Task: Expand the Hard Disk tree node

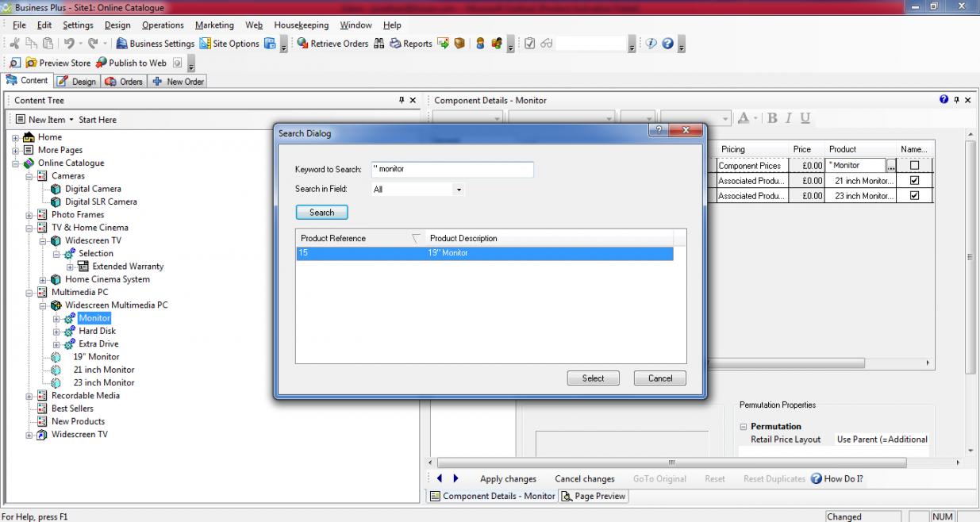Action: tap(57, 332)
